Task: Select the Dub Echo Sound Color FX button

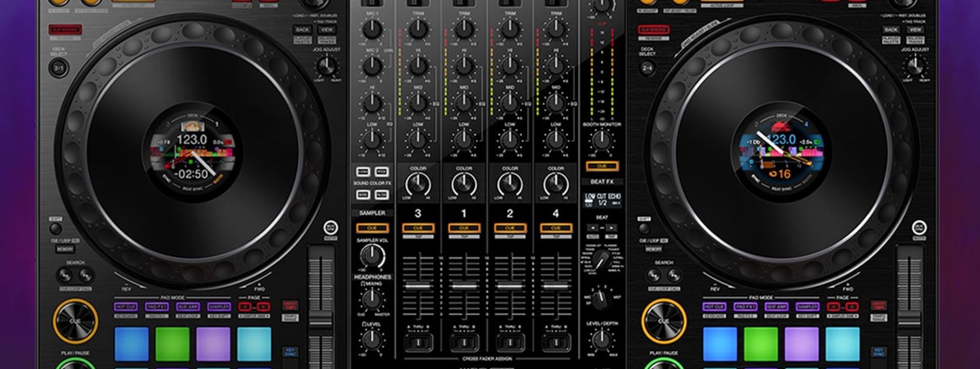Action: click(363, 172)
